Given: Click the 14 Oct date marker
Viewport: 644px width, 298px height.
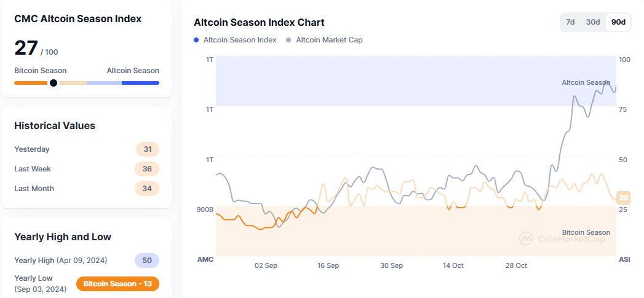Looking at the screenshot, I should pyautogui.click(x=453, y=265).
